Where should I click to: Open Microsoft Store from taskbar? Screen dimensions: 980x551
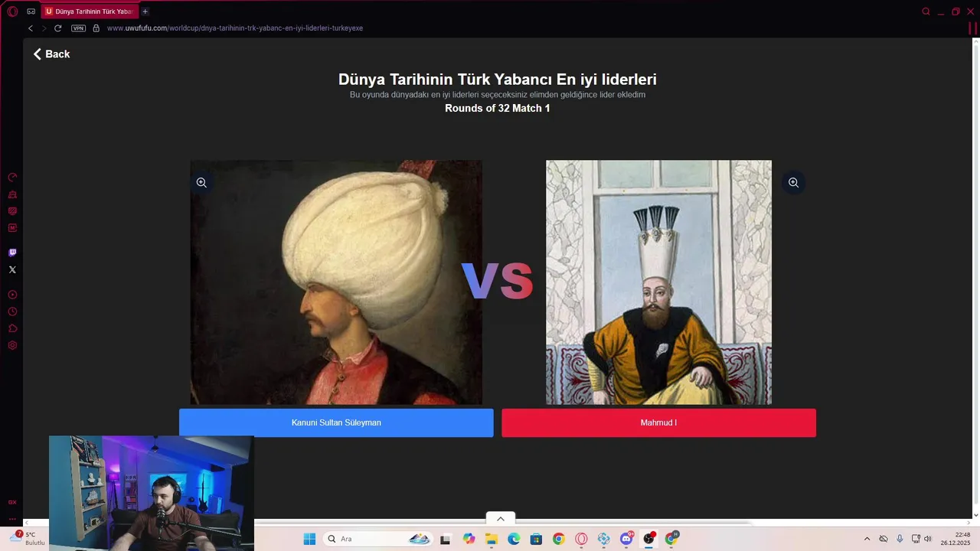click(536, 539)
